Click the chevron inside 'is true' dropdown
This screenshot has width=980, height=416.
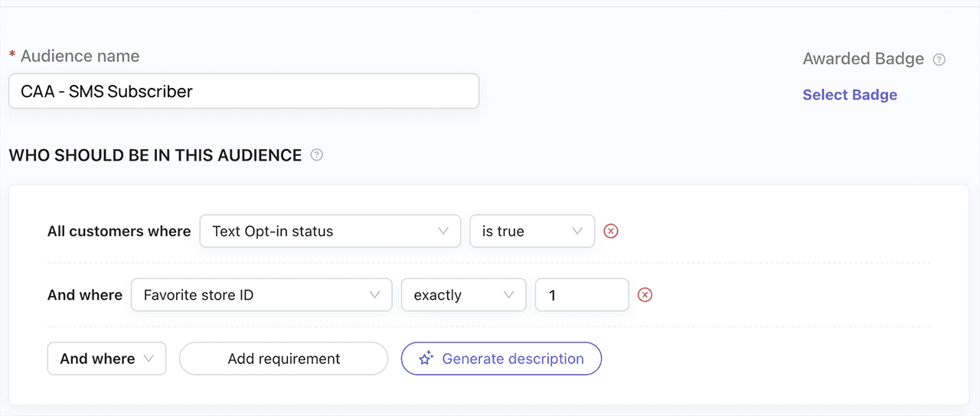[x=577, y=231]
